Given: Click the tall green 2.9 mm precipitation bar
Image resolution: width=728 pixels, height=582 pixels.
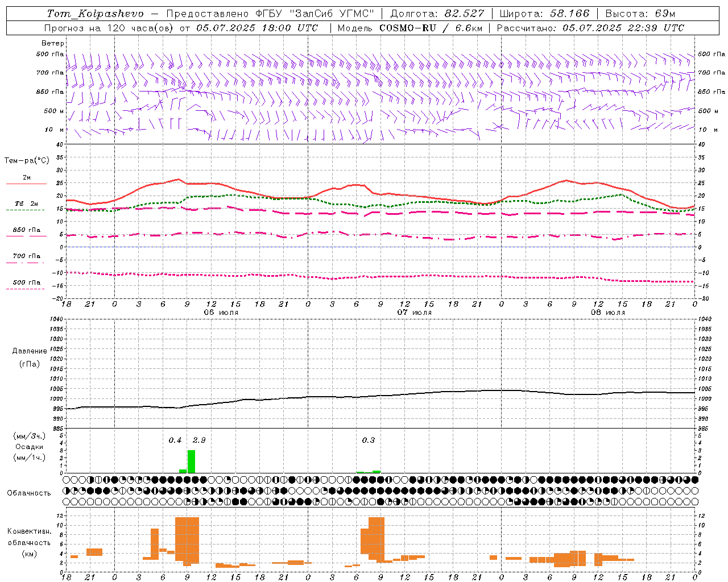Looking at the screenshot, I should click(x=191, y=462).
